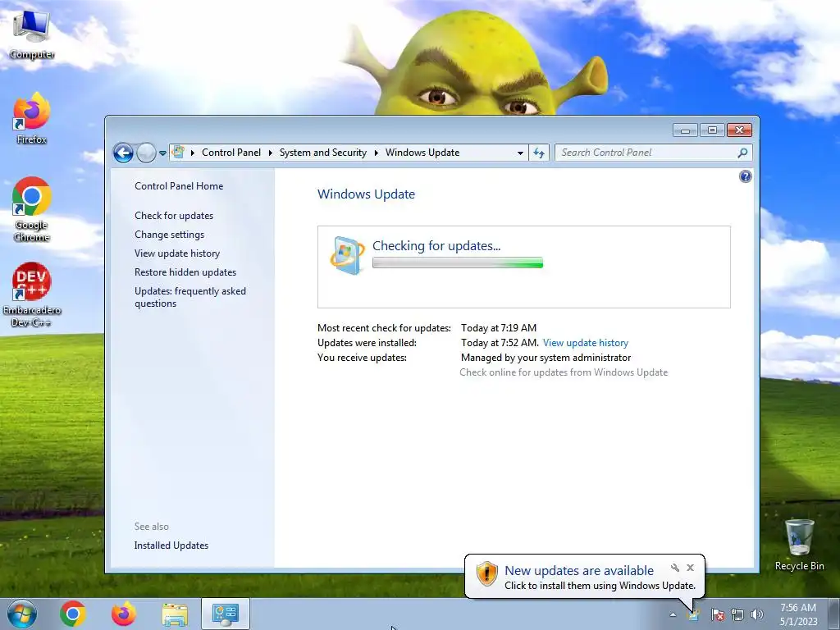Viewport: 840px width, 630px height.
Task: Click Restore hidden updates
Action: pyautogui.click(x=185, y=272)
